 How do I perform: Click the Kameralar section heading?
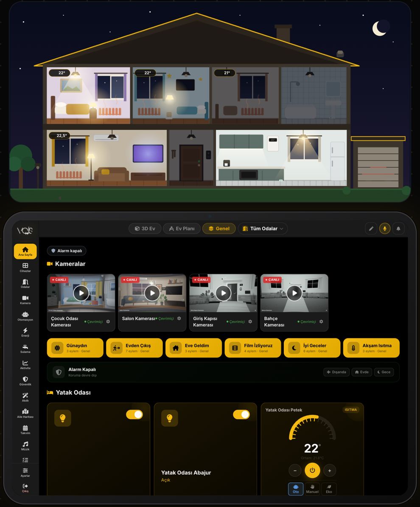(66, 264)
